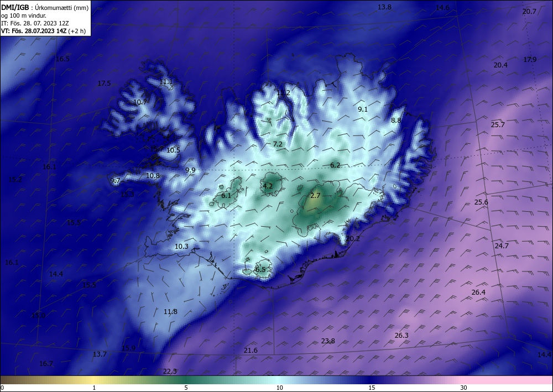Click the 9.1 value on the map
Screen dimensions: 553x392
click(363, 109)
